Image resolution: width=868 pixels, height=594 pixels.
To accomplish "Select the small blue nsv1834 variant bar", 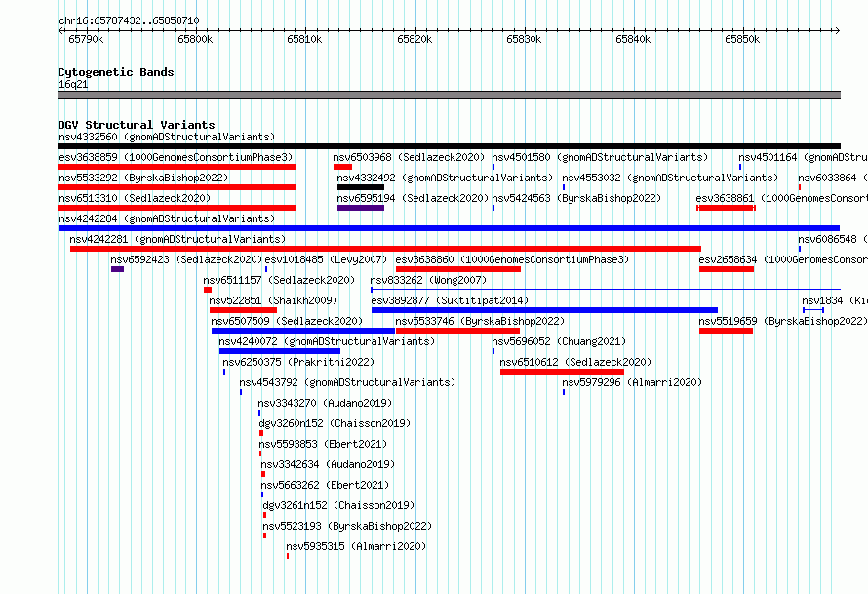I will point(813,310).
